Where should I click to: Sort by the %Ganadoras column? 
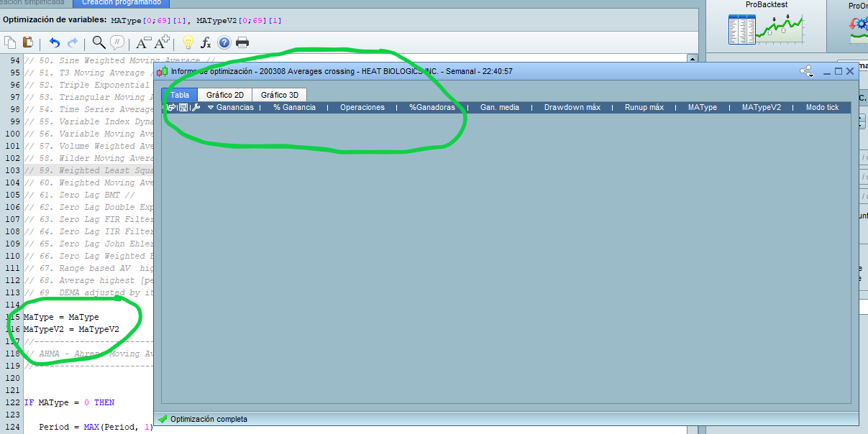point(432,108)
